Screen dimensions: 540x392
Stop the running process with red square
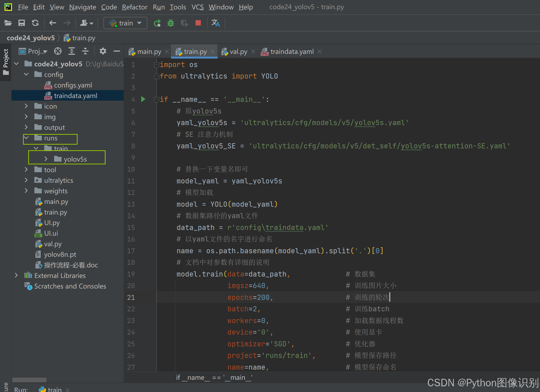coord(198,23)
